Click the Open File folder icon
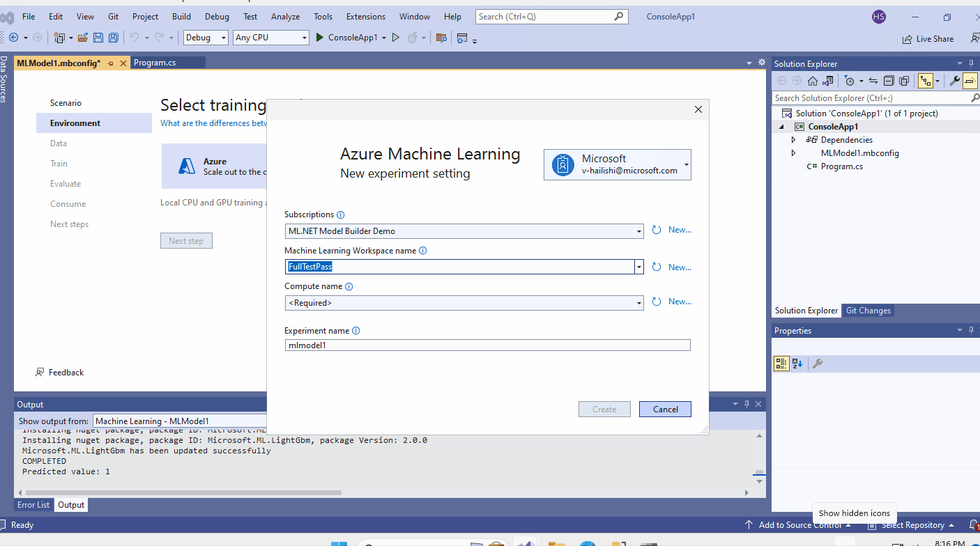The width and height of the screenshot is (980, 546). coord(83,38)
